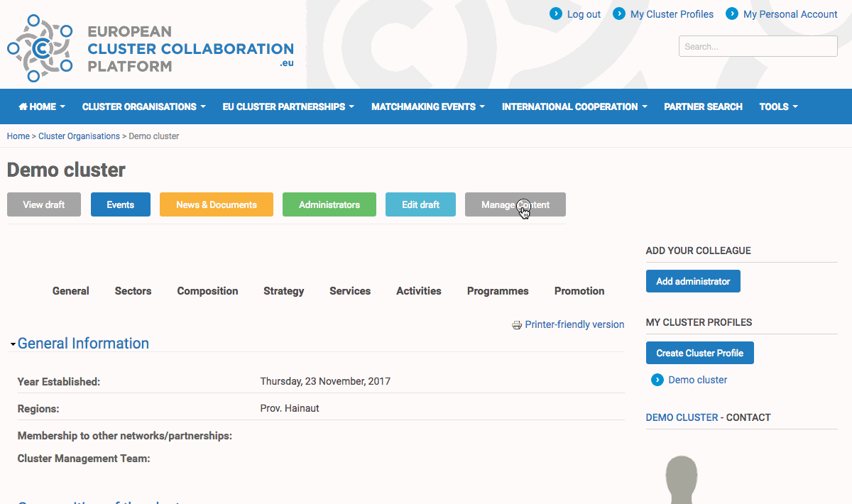Click the arrow icon beside My Personal Account
852x504 pixels.
pyautogui.click(x=731, y=13)
